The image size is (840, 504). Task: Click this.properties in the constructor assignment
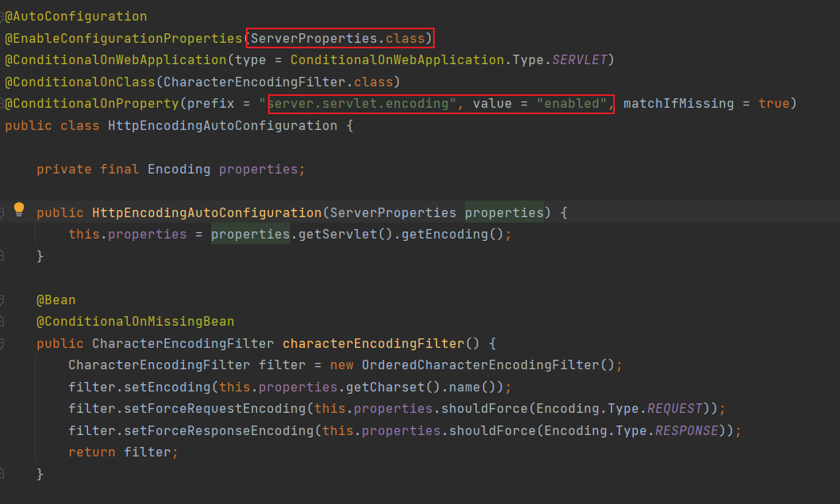[128, 235]
